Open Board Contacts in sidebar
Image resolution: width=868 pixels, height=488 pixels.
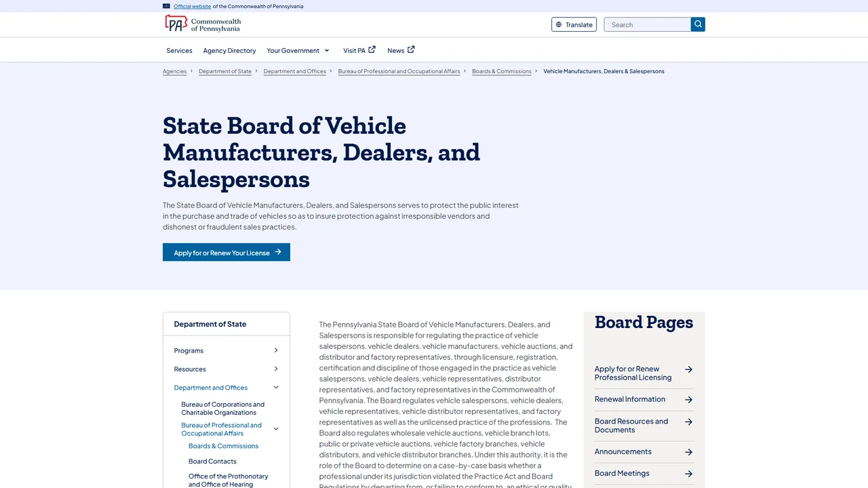coord(212,461)
